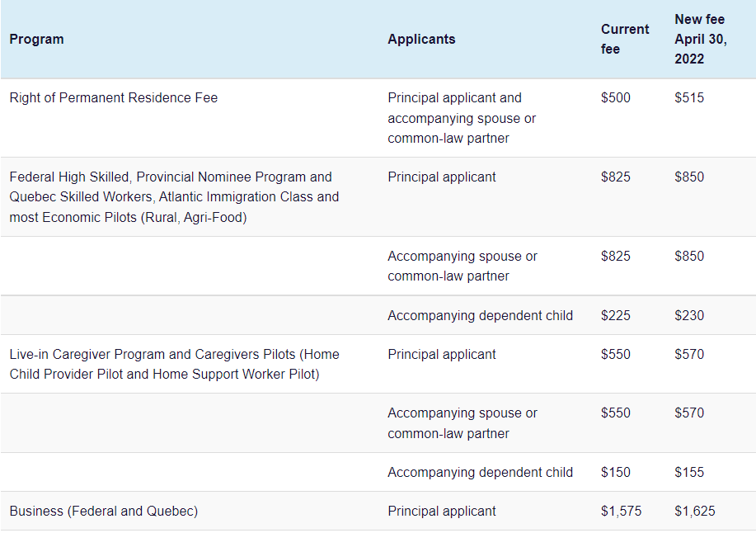Click the Current fee column header
The height and width of the screenshot is (533, 756).
tap(624, 39)
